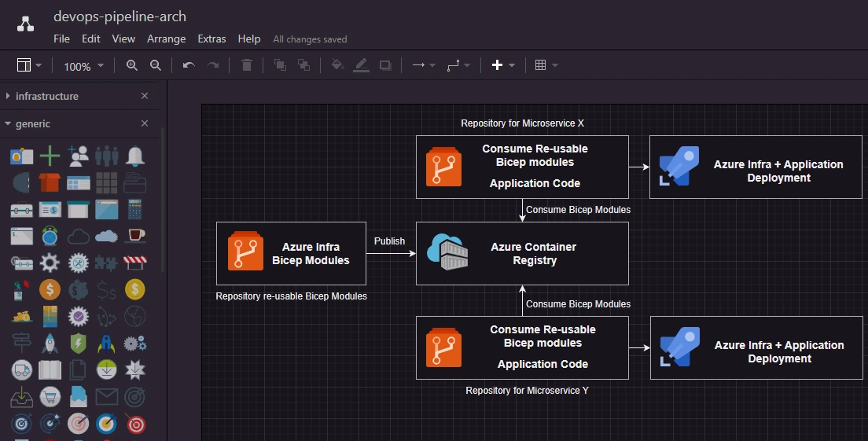Viewport: 868px width, 441px height.
Task: Select the striped road barrier shape
Action: coord(135,263)
